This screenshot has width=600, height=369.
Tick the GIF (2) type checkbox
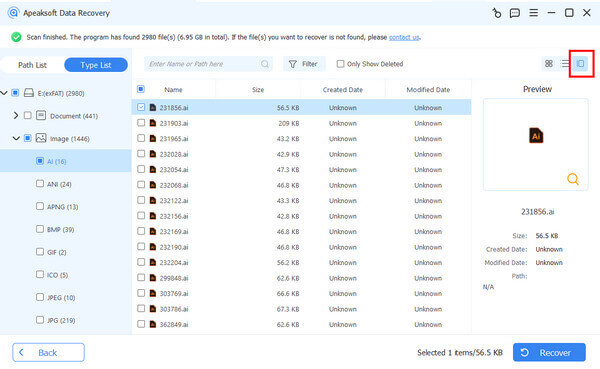40,251
